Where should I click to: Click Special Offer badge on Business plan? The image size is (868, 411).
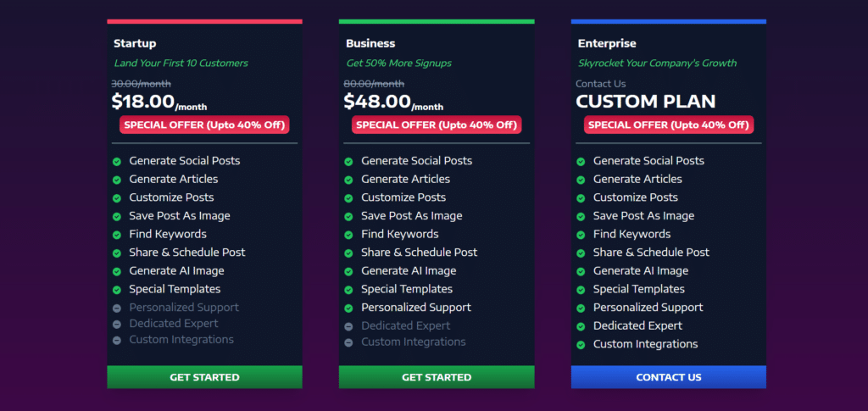point(437,125)
